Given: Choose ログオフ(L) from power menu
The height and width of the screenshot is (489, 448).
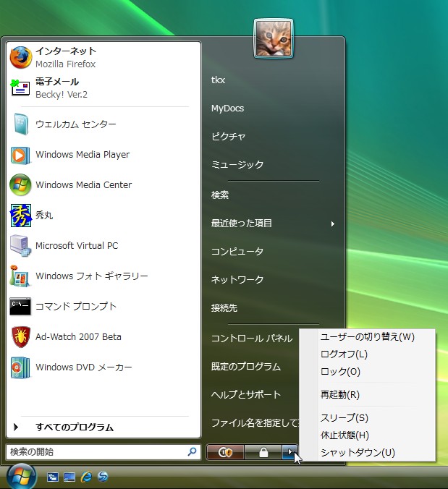Looking at the screenshot, I should (x=367, y=354).
